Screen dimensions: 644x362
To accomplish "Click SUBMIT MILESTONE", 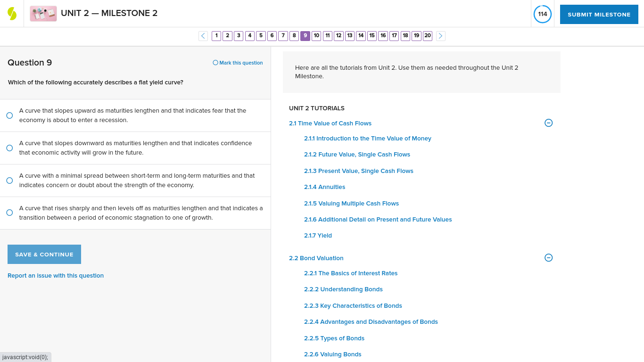I will click(x=599, y=14).
